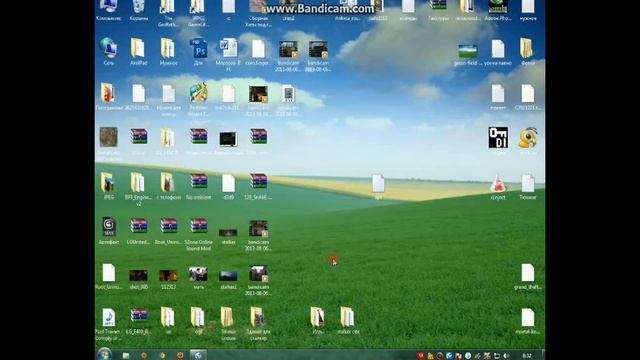
Task: Select the MP3 music file icon
Action: point(109,317)
